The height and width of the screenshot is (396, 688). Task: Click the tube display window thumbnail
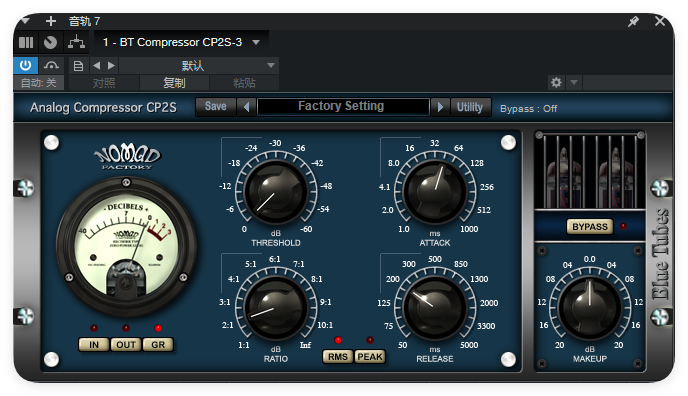(x=590, y=171)
